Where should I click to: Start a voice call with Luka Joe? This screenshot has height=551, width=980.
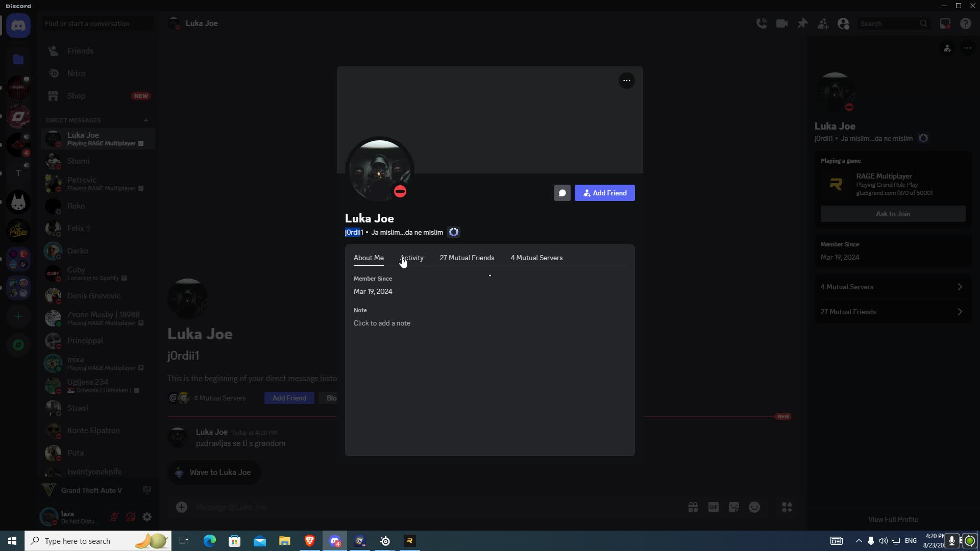762,23
